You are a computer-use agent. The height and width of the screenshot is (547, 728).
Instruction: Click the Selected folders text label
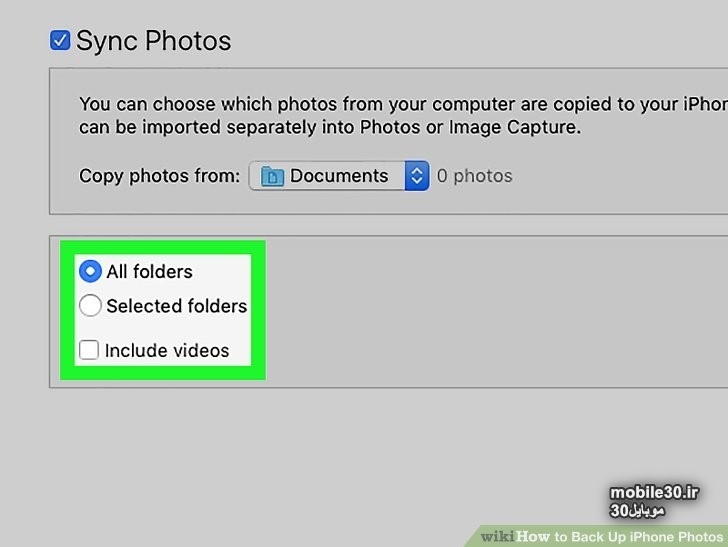click(176, 306)
